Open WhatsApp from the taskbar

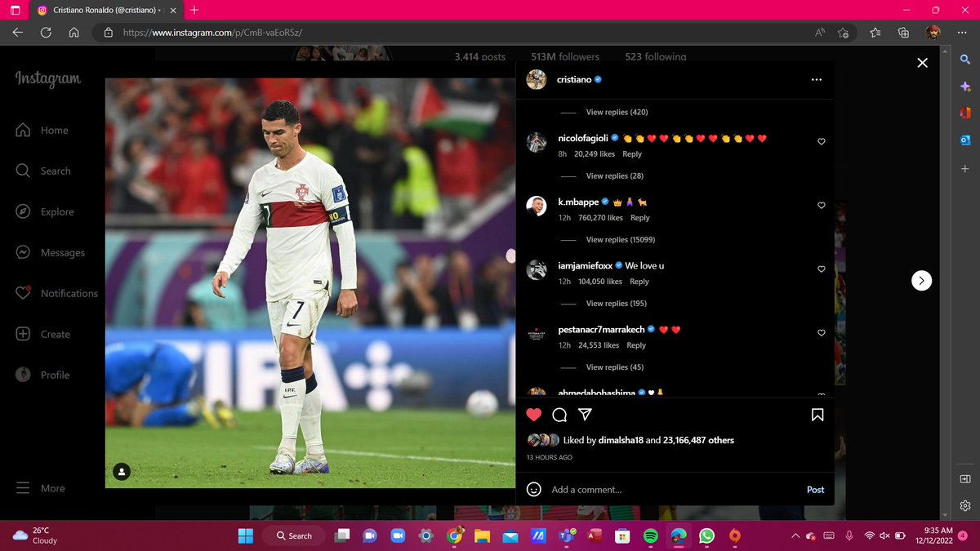[706, 535]
